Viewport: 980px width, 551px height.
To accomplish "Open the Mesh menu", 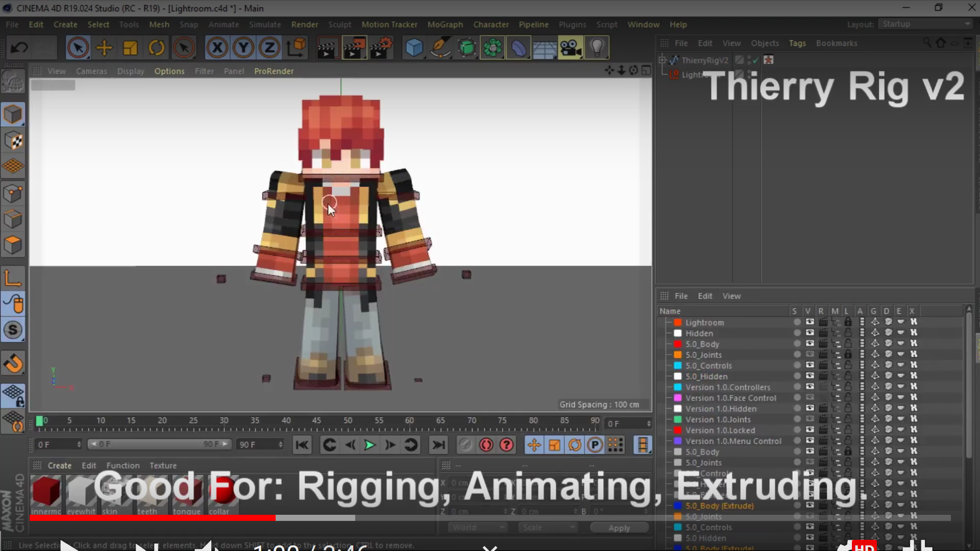I will (x=159, y=24).
